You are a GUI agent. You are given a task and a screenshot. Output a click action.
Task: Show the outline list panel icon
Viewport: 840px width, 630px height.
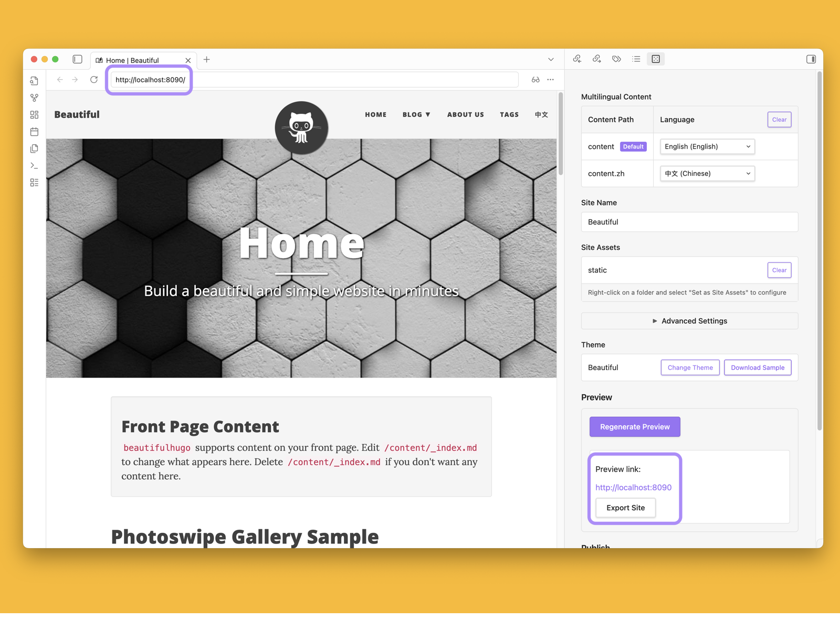(636, 59)
